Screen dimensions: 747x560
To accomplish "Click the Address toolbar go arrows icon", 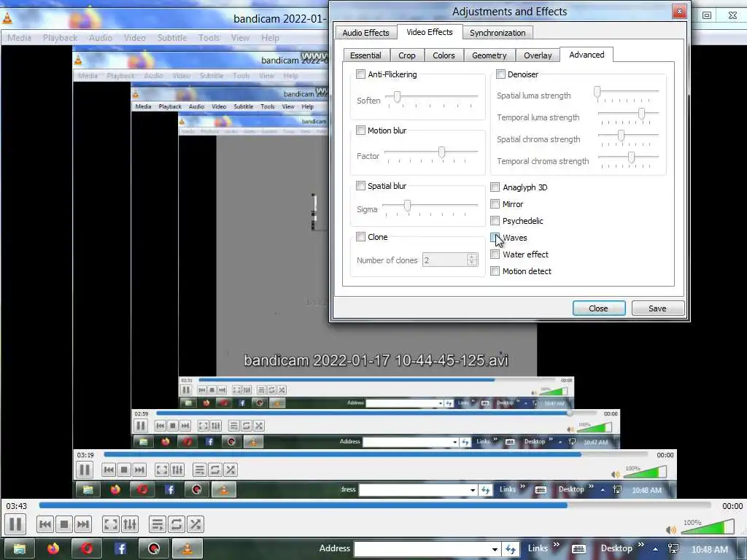I will [x=511, y=550].
